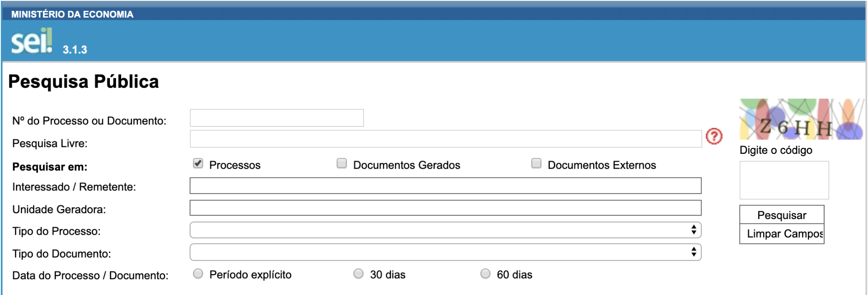Click the Pesquisa Pública page title

pyautogui.click(x=84, y=82)
